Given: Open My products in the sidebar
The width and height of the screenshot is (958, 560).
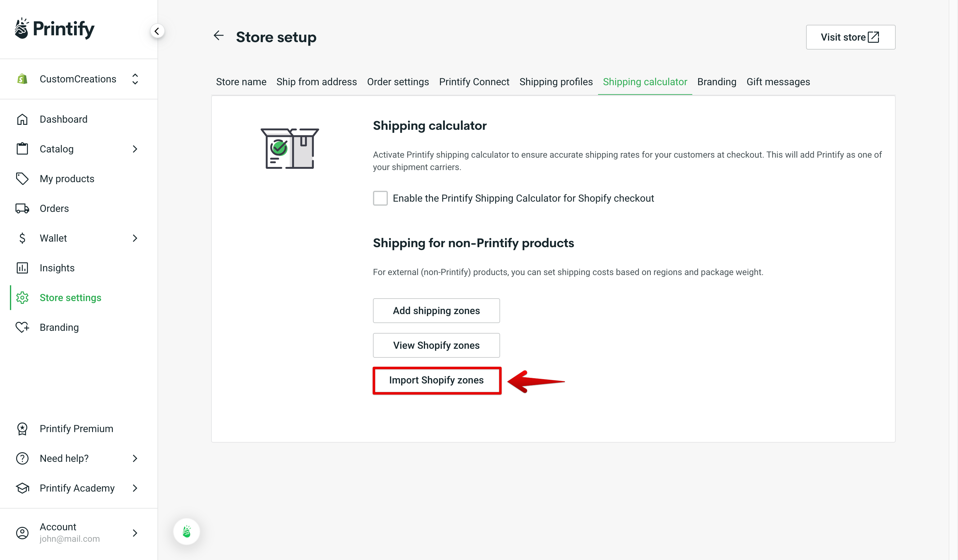Looking at the screenshot, I should (67, 178).
